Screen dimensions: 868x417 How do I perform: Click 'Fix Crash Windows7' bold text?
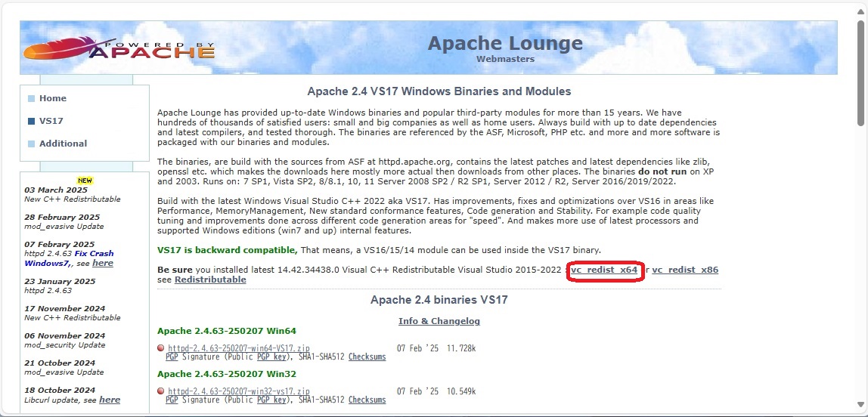click(70, 258)
